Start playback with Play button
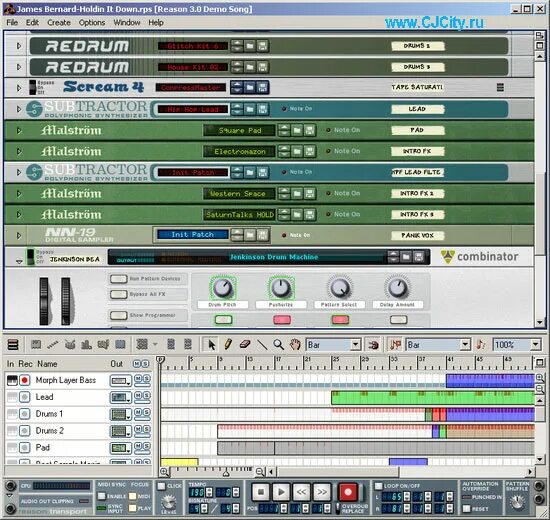 coord(281,492)
